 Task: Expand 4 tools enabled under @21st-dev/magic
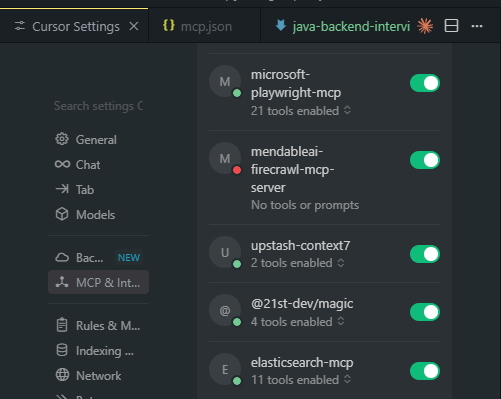[298, 322]
